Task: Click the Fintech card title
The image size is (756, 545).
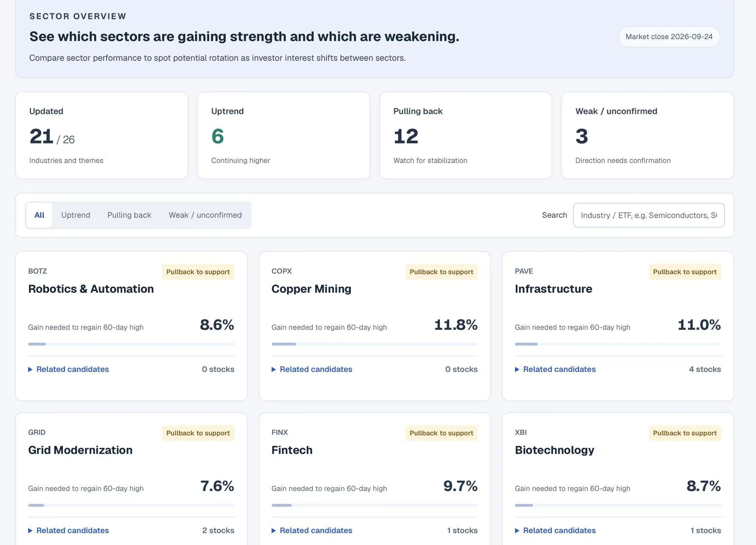Action: pos(292,450)
